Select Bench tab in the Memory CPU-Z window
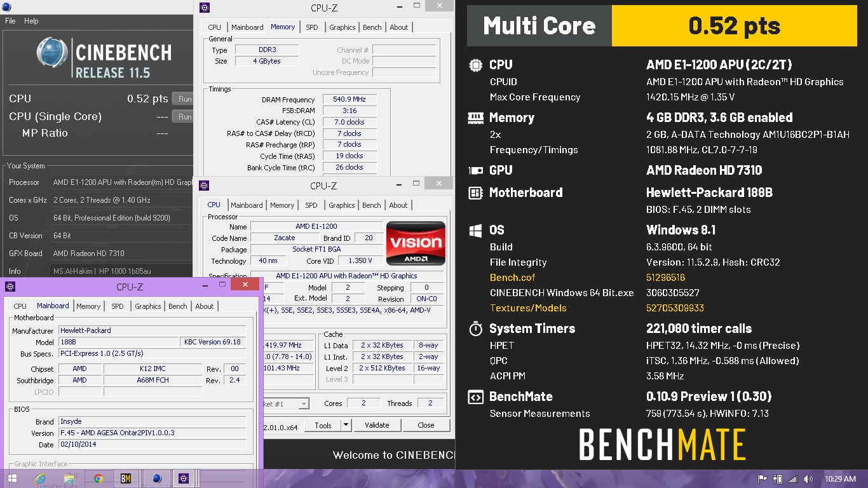The height and width of the screenshot is (488, 868). (x=372, y=27)
